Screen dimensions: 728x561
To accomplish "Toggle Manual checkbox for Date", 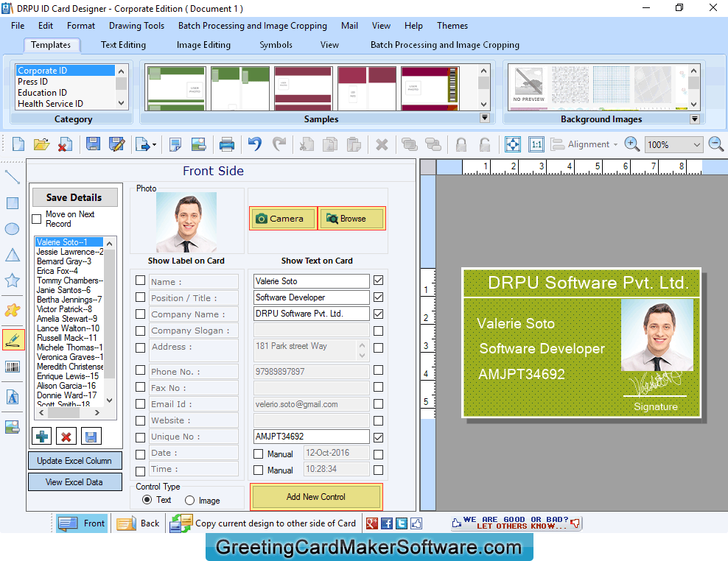I will tap(258, 454).
